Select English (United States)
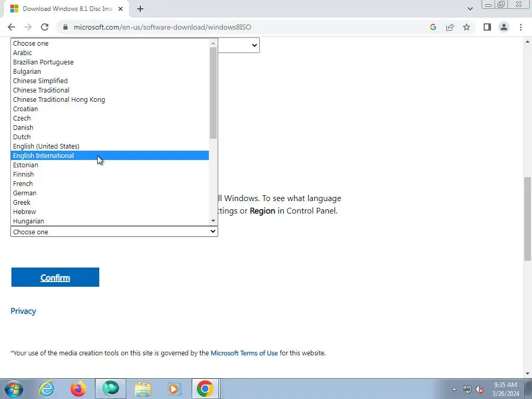Image resolution: width=532 pixels, height=399 pixels. pyautogui.click(x=110, y=146)
